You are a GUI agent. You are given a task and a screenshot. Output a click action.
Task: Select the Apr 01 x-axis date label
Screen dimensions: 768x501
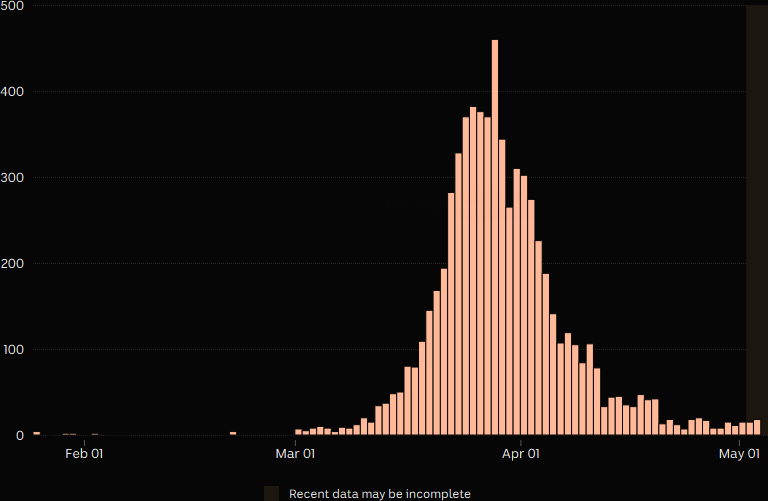coord(521,454)
